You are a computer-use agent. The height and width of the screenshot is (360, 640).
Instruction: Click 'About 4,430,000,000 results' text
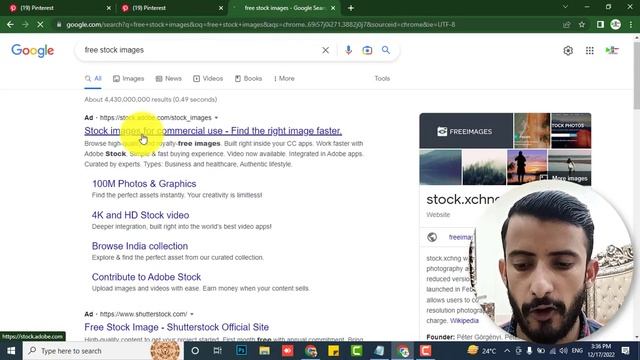tap(151, 100)
